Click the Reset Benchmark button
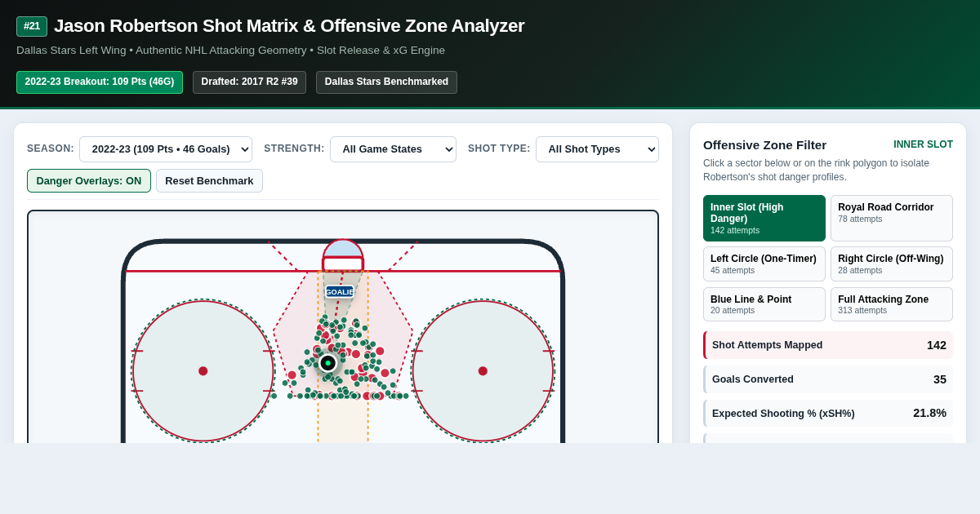Screen dimensions: 980x514 point(209,181)
